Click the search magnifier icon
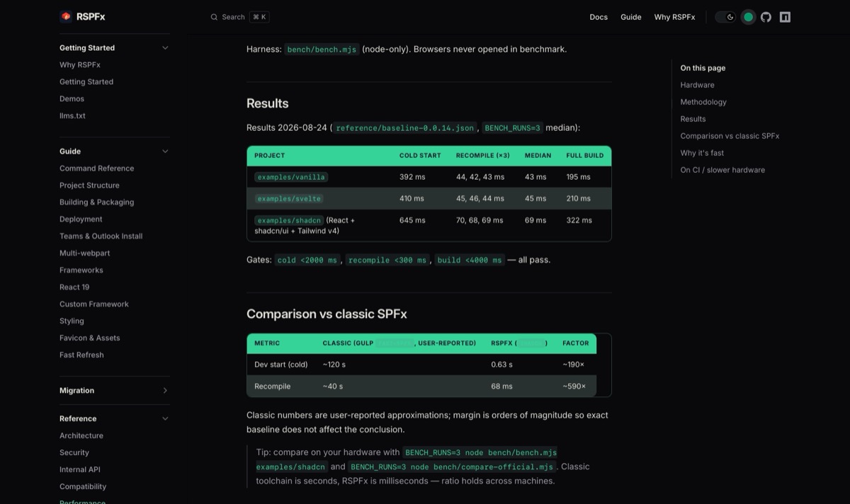This screenshot has width=850, height=504. (x=214, y=17)
